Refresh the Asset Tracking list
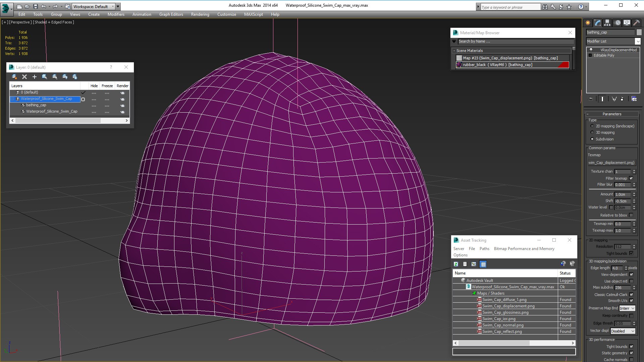 click(456, 264)
